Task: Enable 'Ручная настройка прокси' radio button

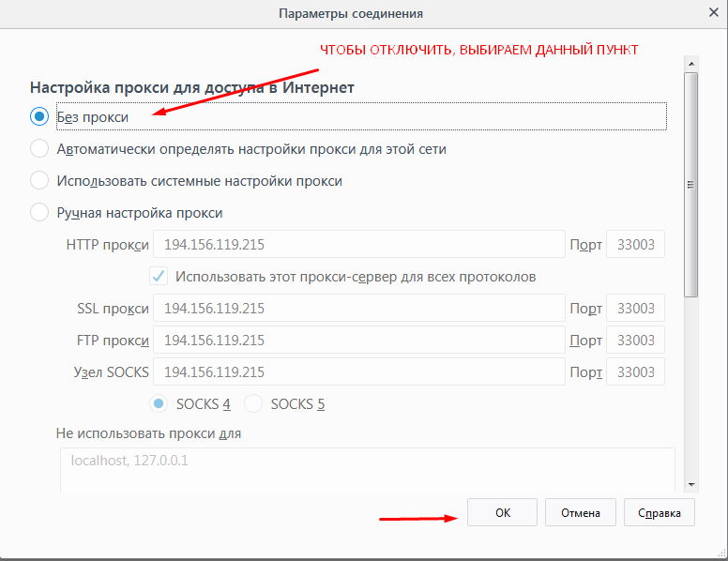Action: pyautogui.click(x=39, y=213)
